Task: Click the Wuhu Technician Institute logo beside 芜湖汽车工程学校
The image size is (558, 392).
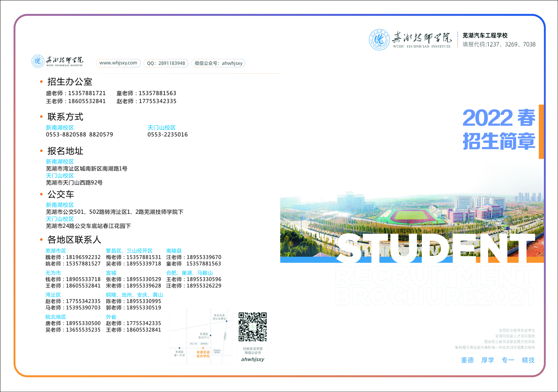Action: tap(410, 39)
